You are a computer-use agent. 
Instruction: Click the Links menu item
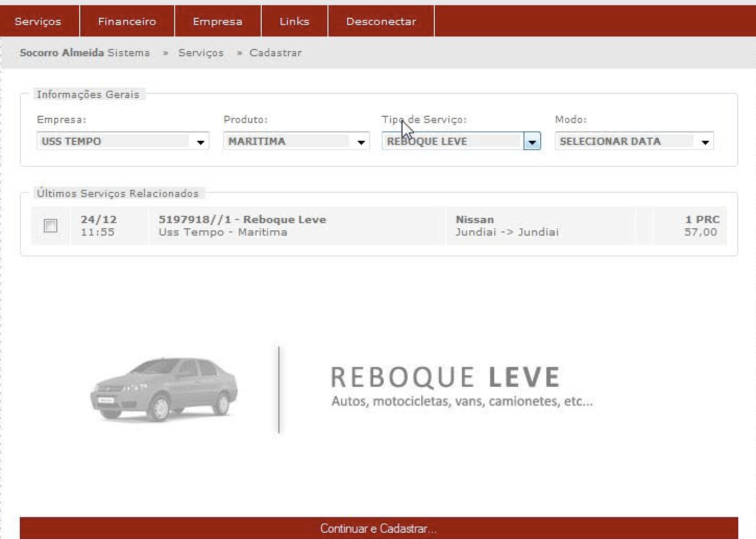(x=294, y=21)
